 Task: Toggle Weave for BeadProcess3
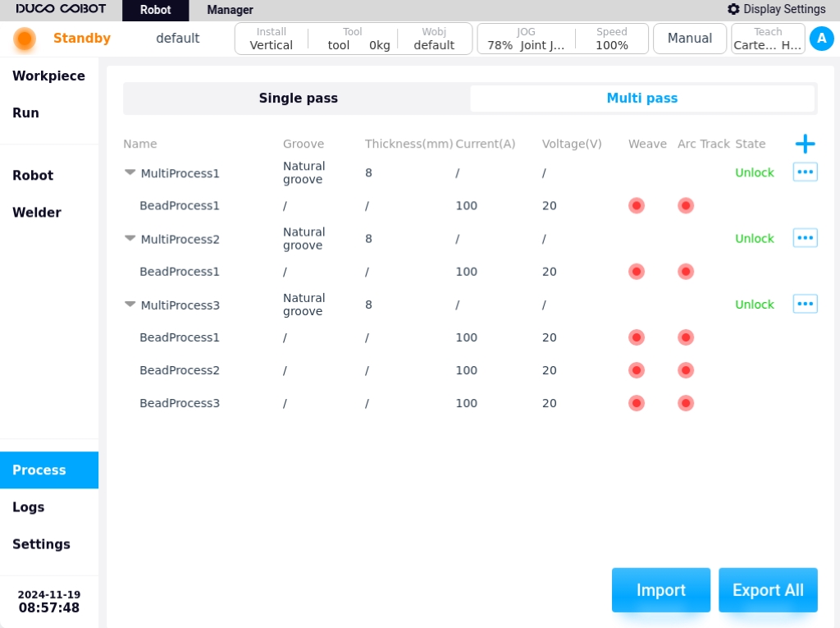[637, 403]
